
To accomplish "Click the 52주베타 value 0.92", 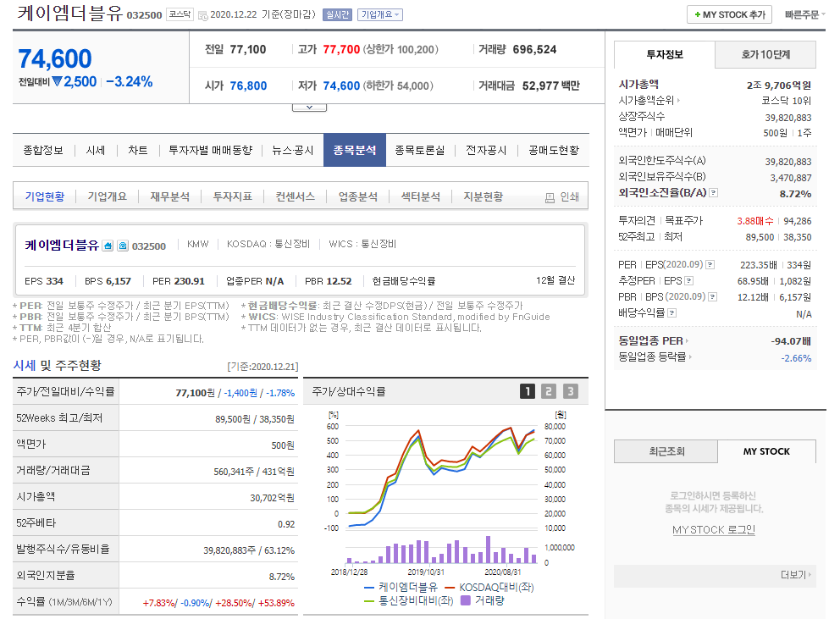I will [x=286, y=524].
